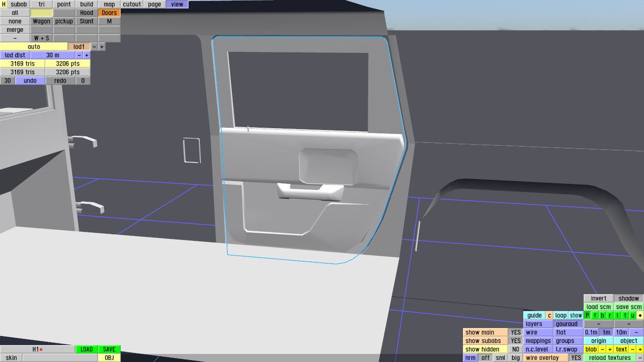Select the point mode tab
The width and height of the screenshot is (644, 362).
64,4
